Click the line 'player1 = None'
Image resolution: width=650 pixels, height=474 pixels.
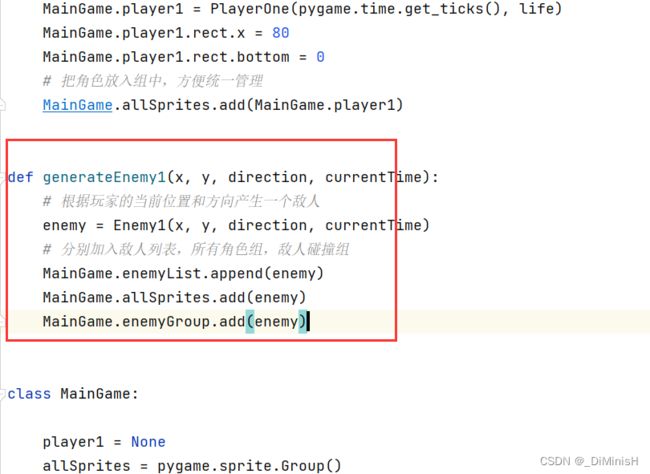click(104, 442)
